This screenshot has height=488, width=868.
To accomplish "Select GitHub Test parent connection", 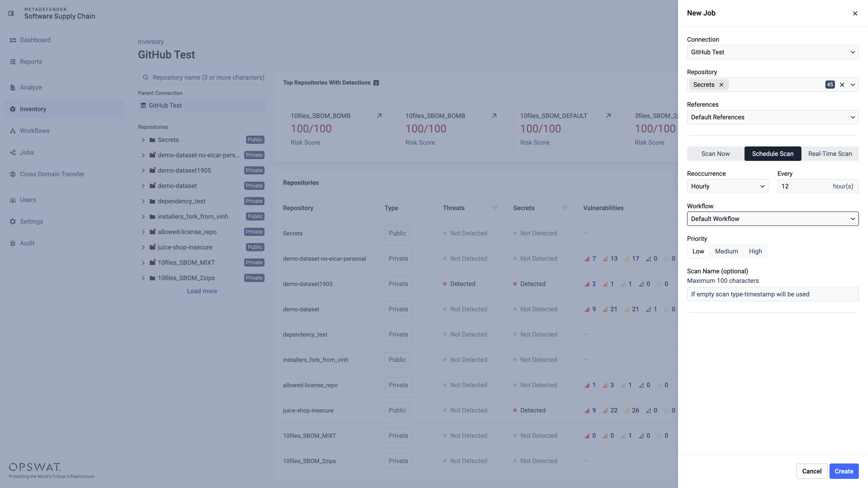I will coord(202,106).
